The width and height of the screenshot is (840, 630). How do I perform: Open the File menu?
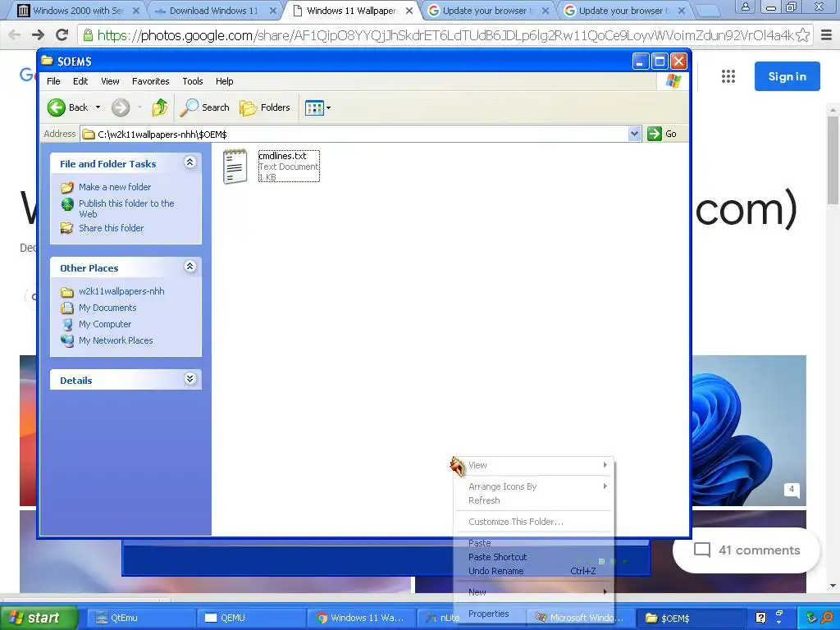[x=53, y=81]
